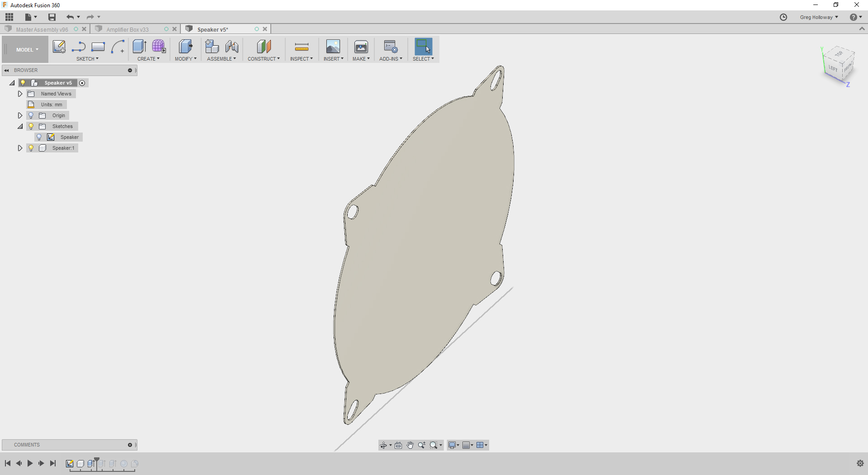
Task: Open the ASSEMBLE menu
Action: [x=222, y=59]
